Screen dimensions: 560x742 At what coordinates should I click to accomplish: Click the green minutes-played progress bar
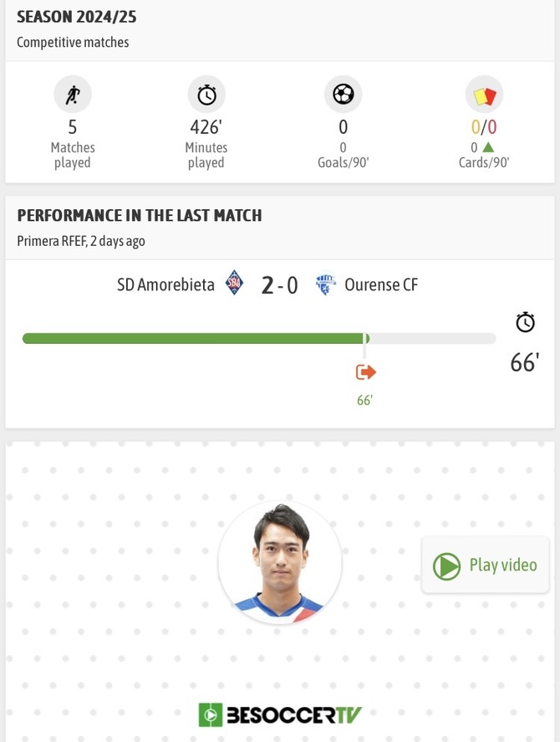click(x=196, y=338)
